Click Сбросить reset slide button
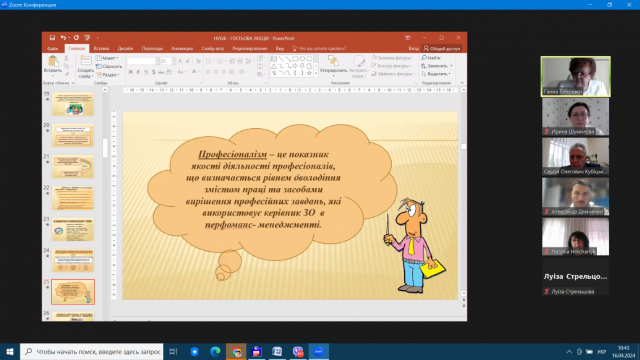The image size is (640, 360). (109, 67)
